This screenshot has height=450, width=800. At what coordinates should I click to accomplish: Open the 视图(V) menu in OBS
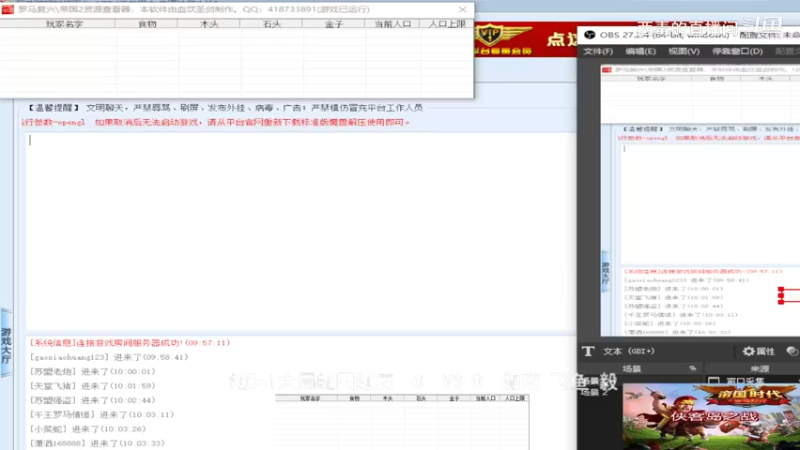[x=684, y=51]
